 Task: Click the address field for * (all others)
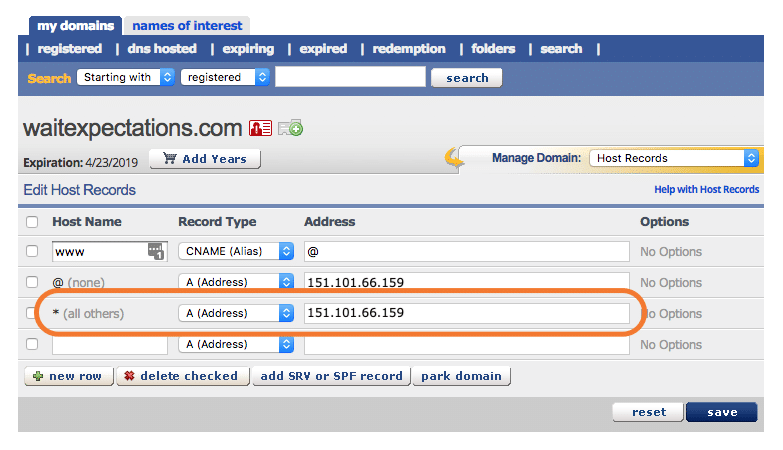tap(466, 314)
